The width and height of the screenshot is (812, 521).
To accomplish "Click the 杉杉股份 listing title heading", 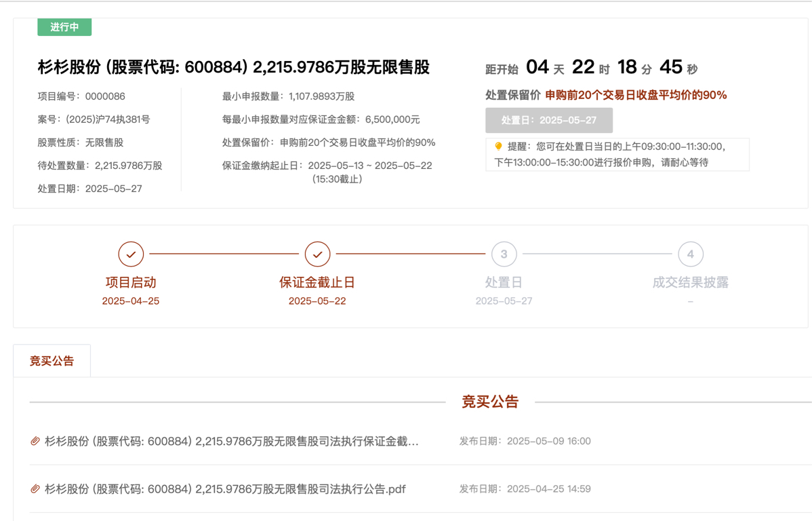I will click(234, 67).
